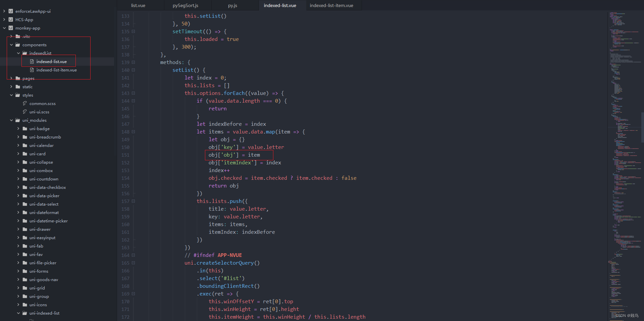Fold the forEach block at line 143
Viewport: 644px width, 321px height.
tap(133, 93)
